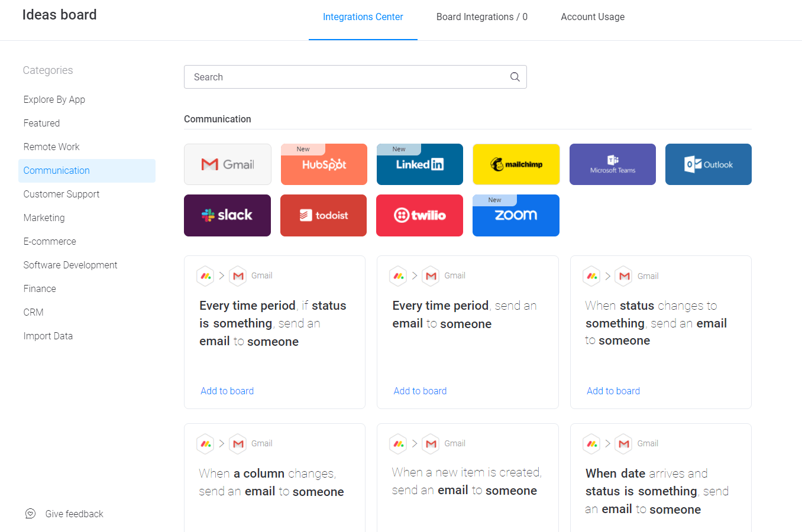802x532 pixels.
Task: Click the Gmail icon in the 'When status changes' card
Action: (x=624, y=276)
